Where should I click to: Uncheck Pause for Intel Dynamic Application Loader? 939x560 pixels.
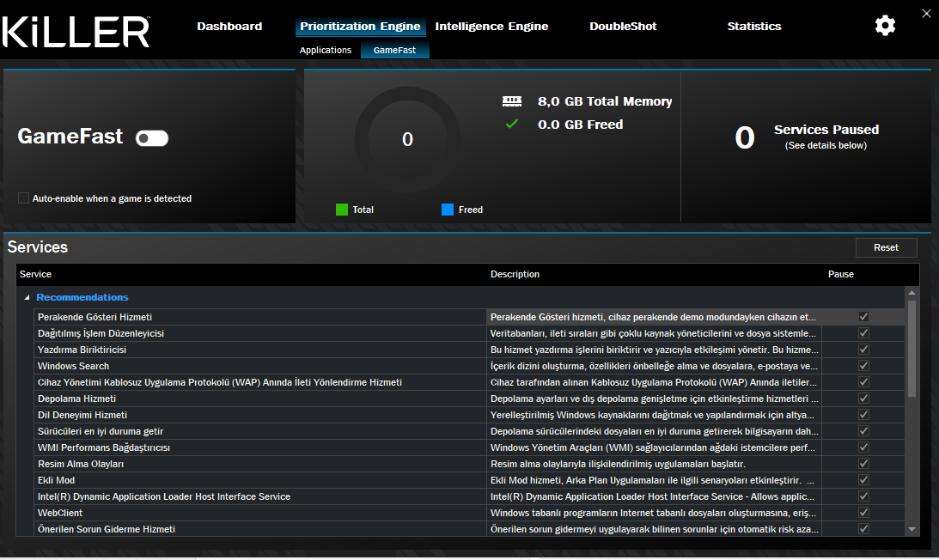tap(863, 496)
